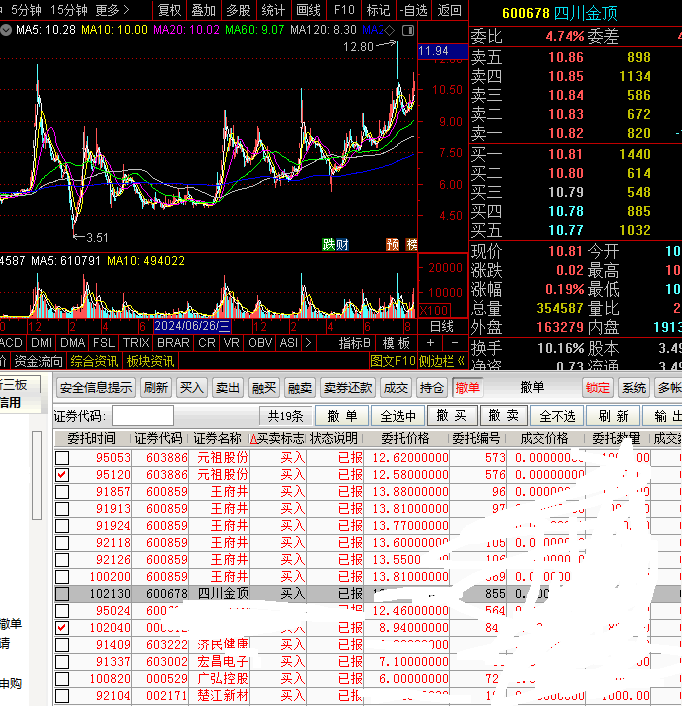
Task: Check the 91337 宏昌电子 order row
Action: point(62,662)
